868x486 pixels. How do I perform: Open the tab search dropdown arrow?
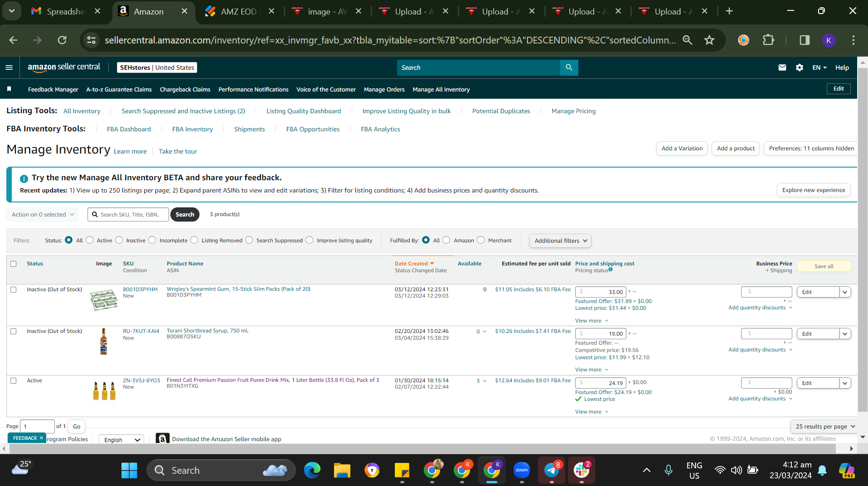point(12,11)
